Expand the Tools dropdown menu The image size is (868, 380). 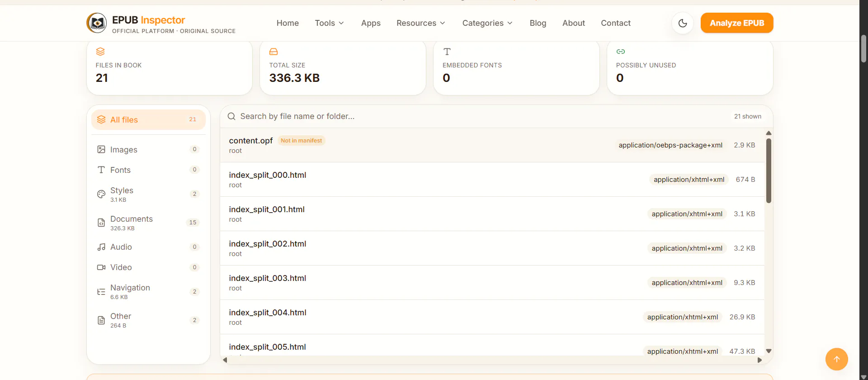tap(330, 23)
